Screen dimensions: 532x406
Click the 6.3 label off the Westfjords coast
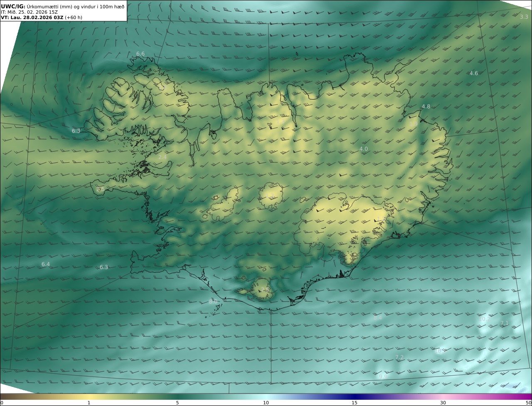click(x=76, y=131)
